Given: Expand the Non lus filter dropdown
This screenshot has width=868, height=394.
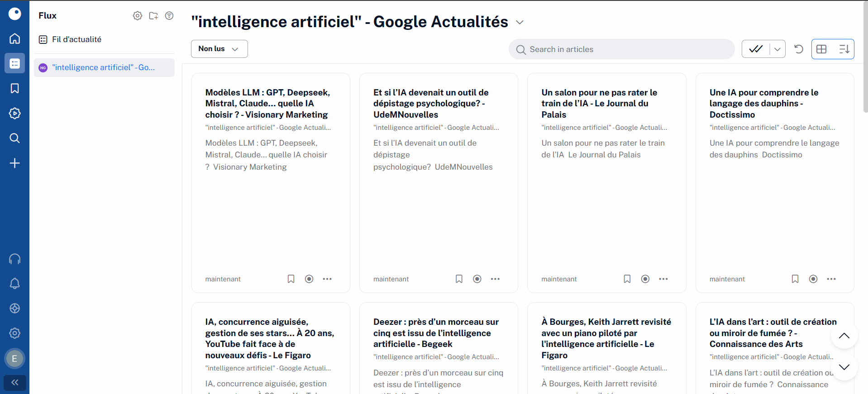Looking at the screenshot, I should pyautogui.click(x=219, y=49).
